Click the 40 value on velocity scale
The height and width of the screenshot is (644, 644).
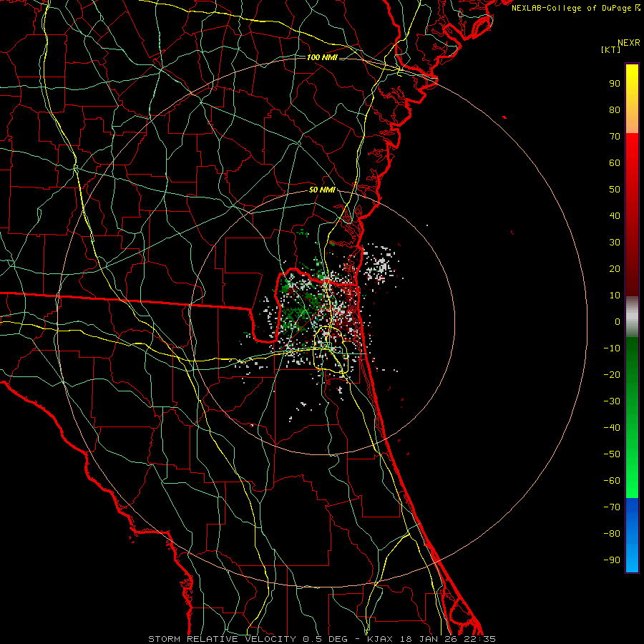(x=615, y=215)
